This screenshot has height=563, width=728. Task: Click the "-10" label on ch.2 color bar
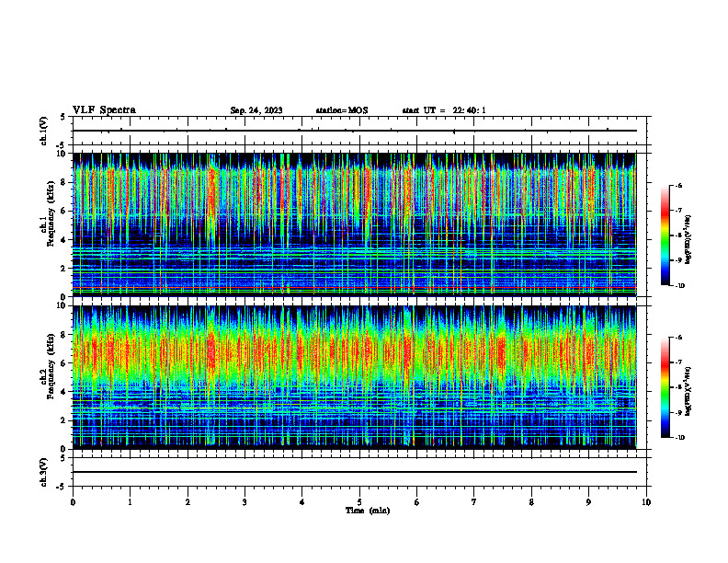coord(680,437)
